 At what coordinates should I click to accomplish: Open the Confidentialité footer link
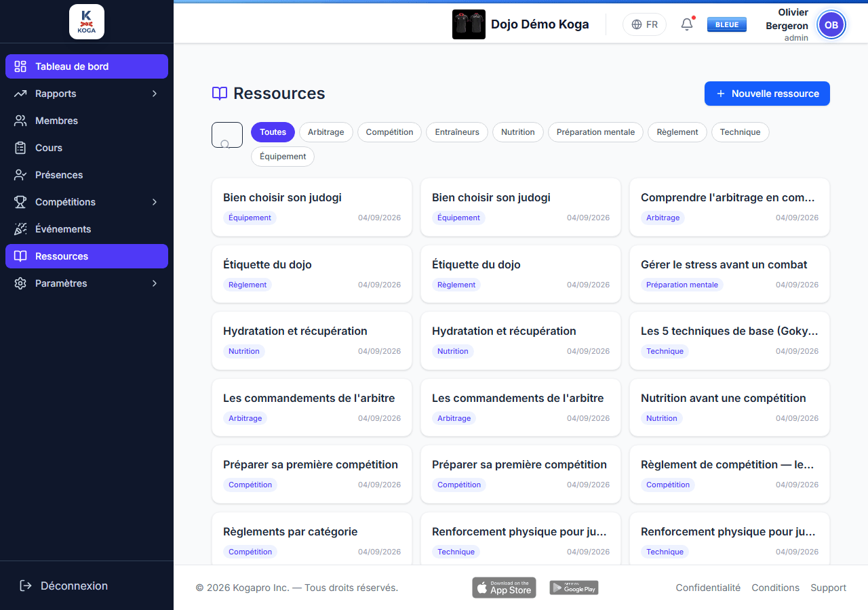[x=708, y=588]
